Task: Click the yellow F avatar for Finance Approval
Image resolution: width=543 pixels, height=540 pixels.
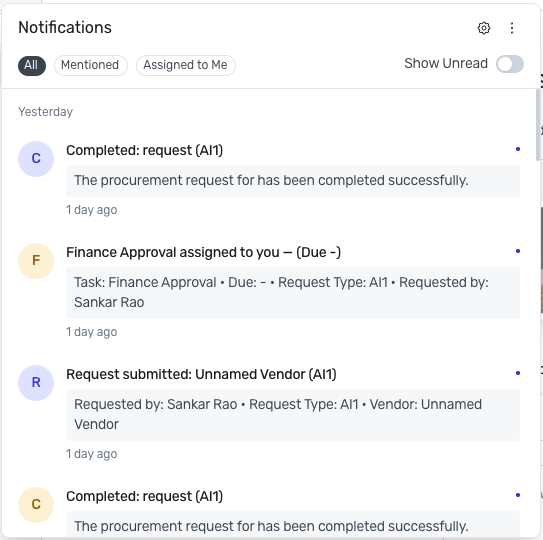Action: (36, 261)
